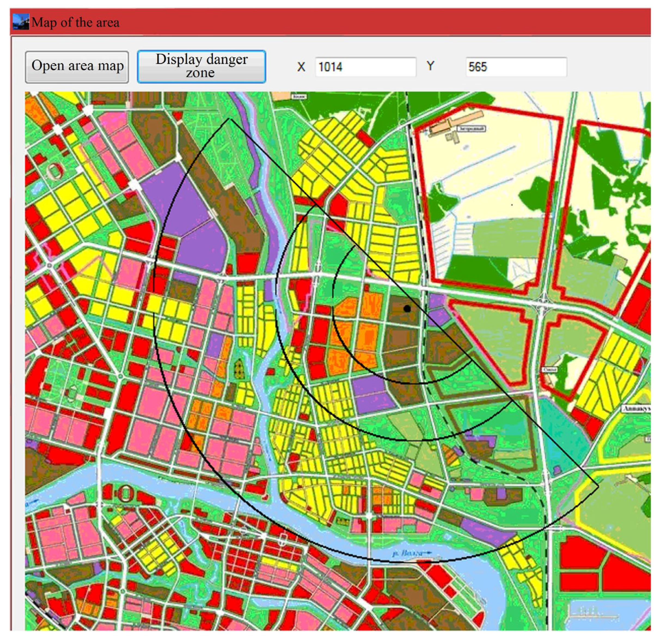The width and height of the screenshot is (657, 644).
Task: Click the white label next to airport building
Action: pyautogui.click(x=471, y=129)
